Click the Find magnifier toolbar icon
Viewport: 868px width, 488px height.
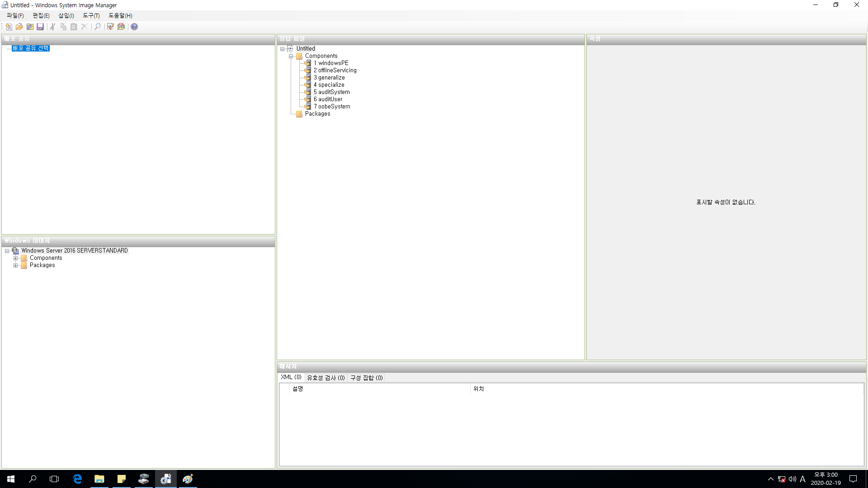pos(97,27)
